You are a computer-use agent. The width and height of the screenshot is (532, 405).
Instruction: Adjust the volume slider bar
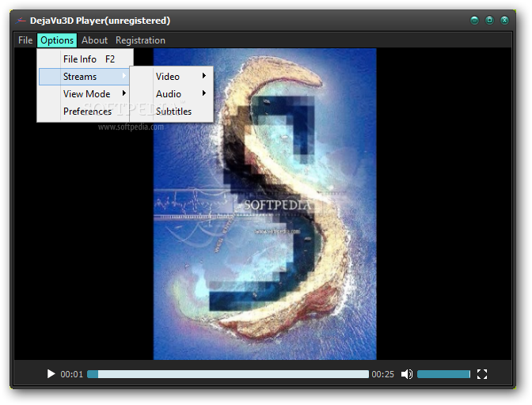click(x=444, y=374)
